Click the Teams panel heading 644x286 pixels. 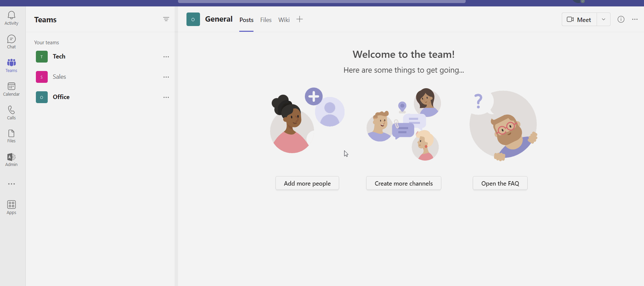coord(45,20)
